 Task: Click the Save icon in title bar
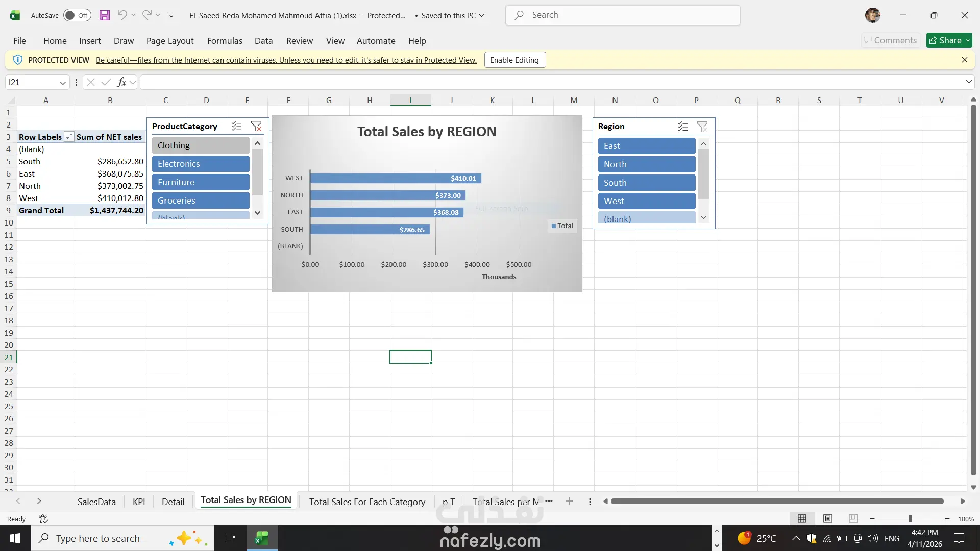pos(105,15)
